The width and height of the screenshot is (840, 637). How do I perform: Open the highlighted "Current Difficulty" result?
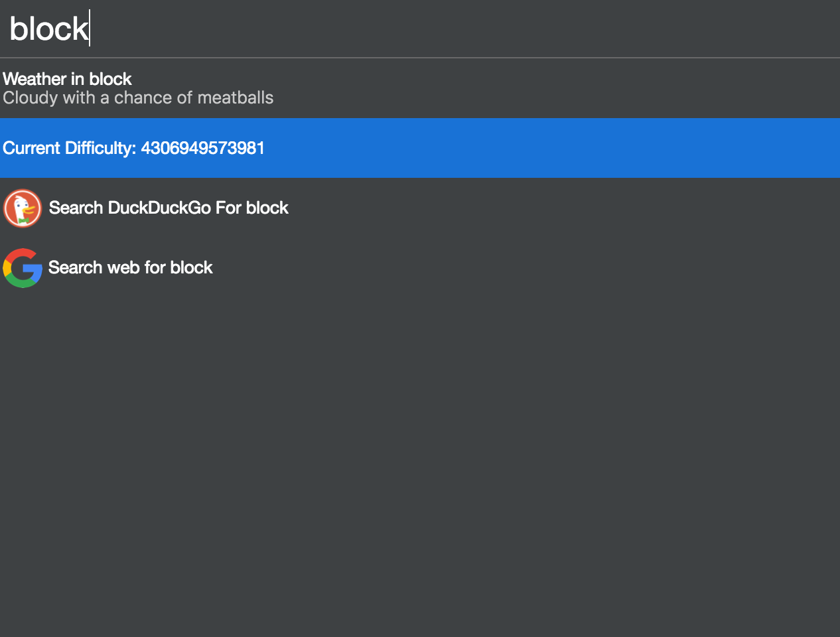click(133, 148)
